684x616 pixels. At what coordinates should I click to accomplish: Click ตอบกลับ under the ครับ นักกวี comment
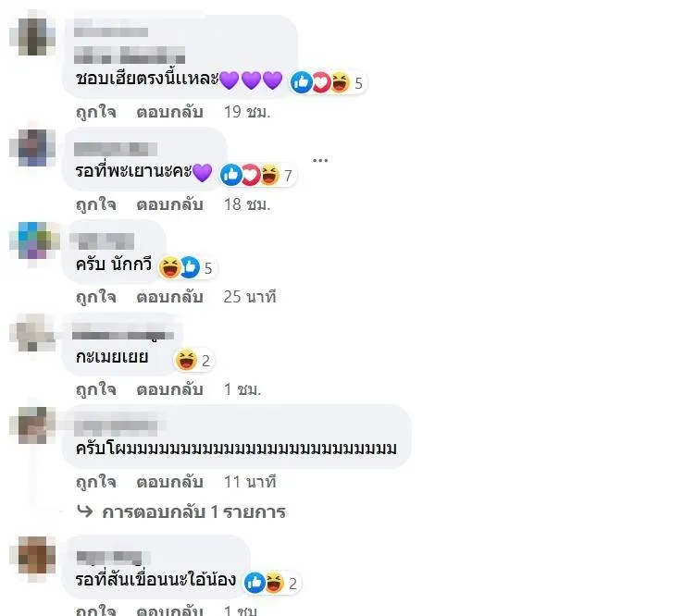[169, 297]
